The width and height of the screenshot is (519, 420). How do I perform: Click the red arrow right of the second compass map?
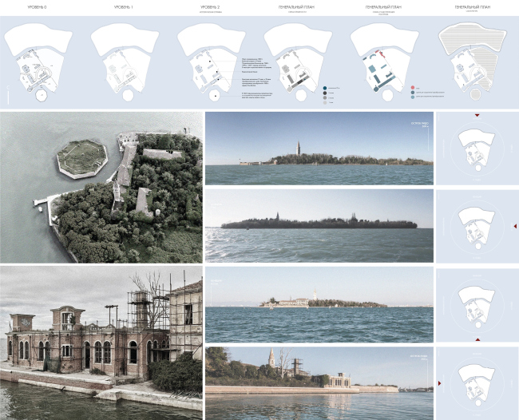(x=513, y=226)
